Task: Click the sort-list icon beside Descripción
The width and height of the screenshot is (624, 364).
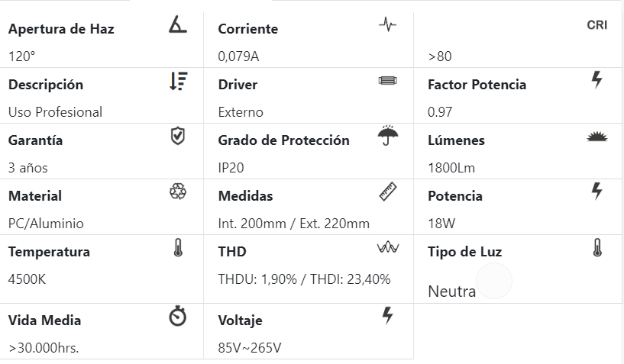Action: click(177, 81)
